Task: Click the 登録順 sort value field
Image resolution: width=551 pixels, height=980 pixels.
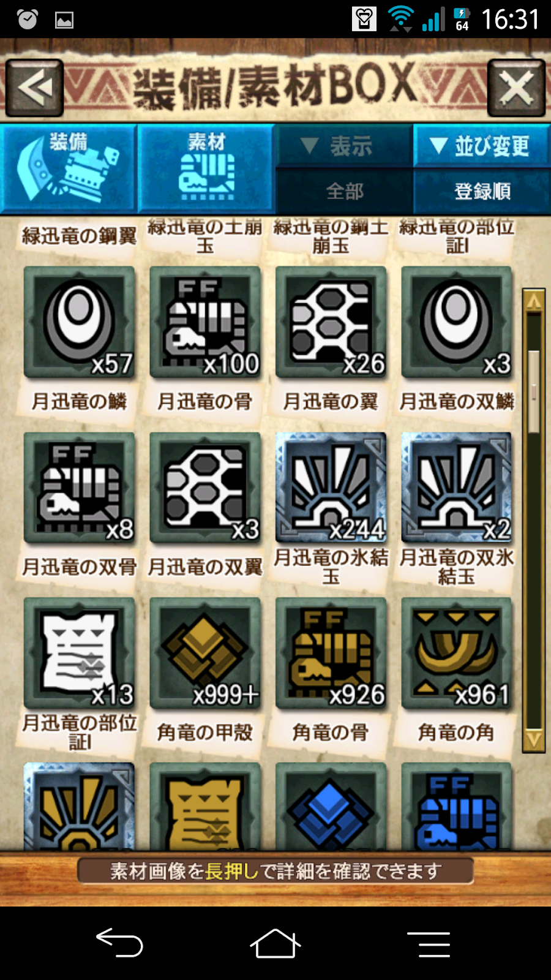Action: pos(482,192)
